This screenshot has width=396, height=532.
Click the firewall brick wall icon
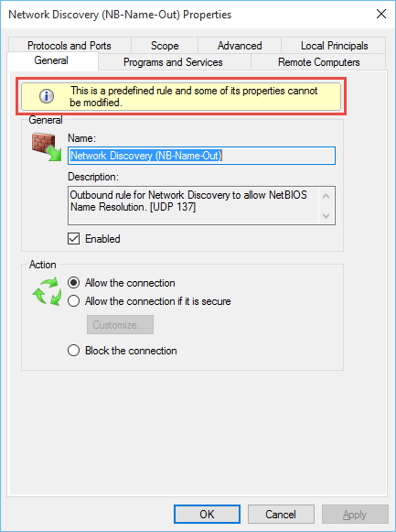47,147
